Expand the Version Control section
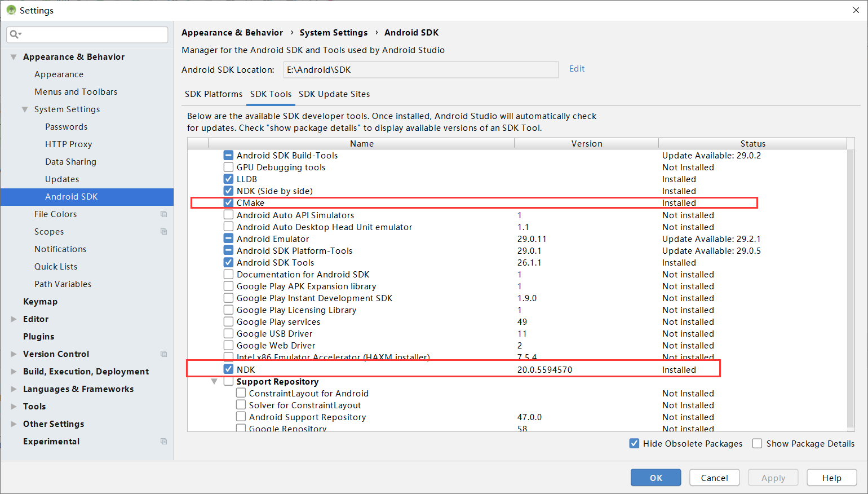 pos(14,354)
